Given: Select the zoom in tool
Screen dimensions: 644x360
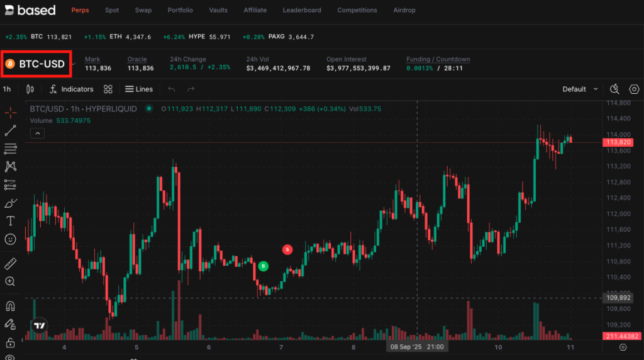Looking at the screenshot, I should tap(10, 281).
